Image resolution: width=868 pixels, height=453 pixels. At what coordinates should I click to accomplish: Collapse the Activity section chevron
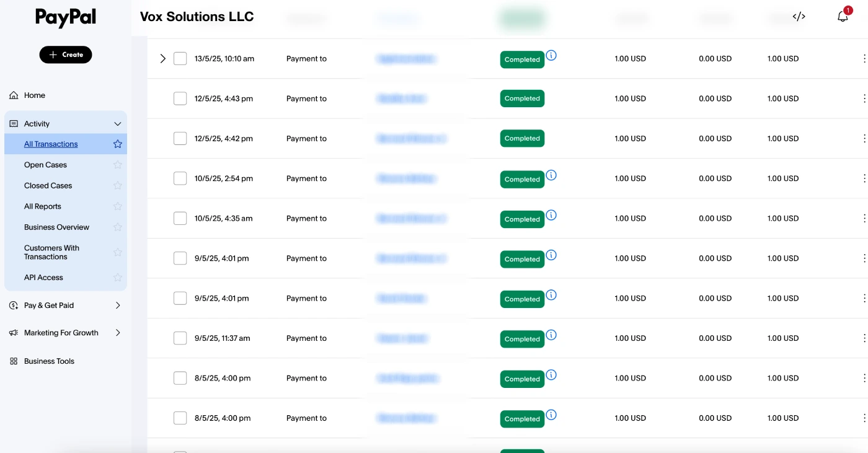pos(117,123)
